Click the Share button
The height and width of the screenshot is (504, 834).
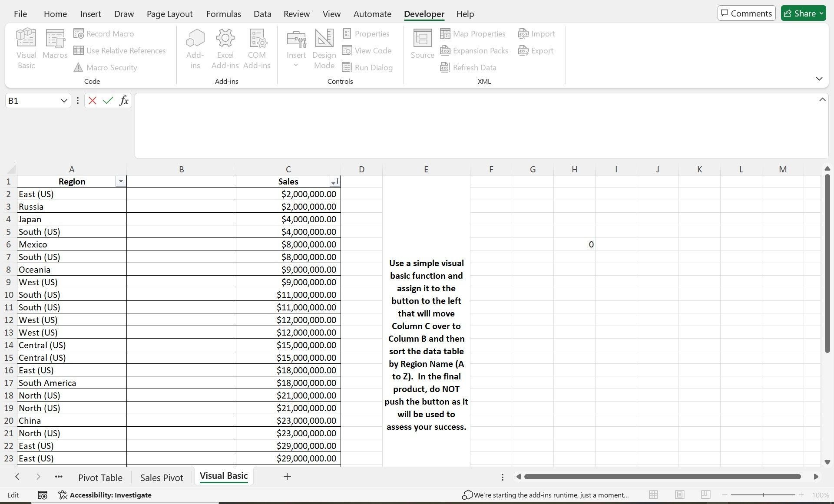click(x=803, y=13)
